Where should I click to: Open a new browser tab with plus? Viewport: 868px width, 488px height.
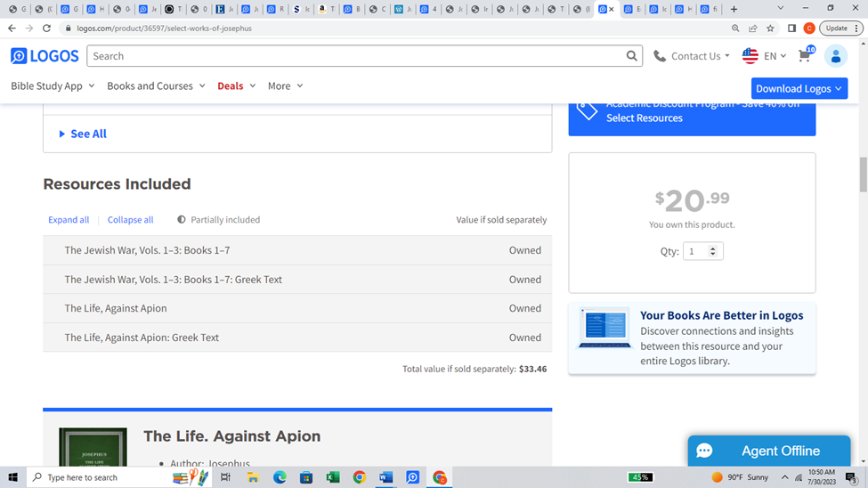point(734,9)
